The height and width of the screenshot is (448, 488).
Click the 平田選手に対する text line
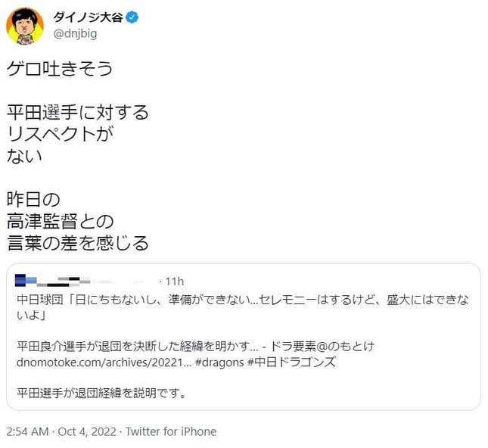point(77,113)
